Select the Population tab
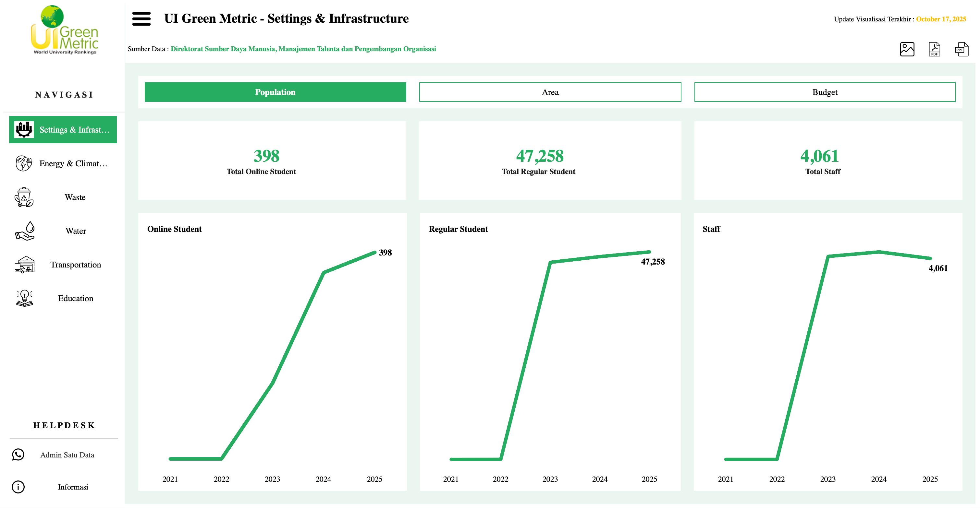Screen dimensions: 980x509 point(275,92)
